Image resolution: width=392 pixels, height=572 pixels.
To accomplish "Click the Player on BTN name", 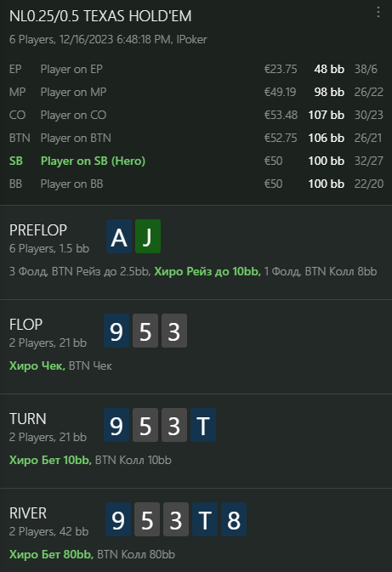I will click(x=76, y=138).
